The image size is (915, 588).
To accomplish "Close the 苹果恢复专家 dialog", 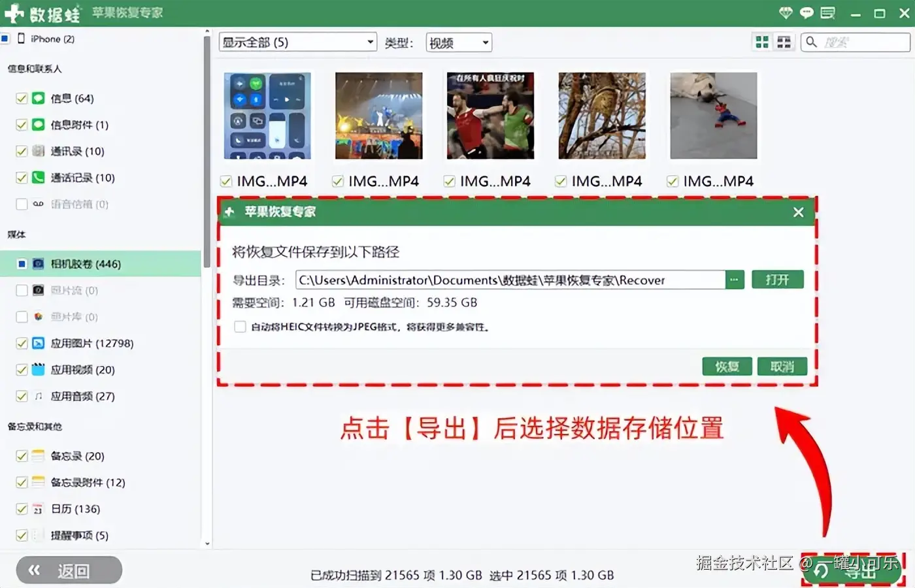I will click(x=798, y=212).
